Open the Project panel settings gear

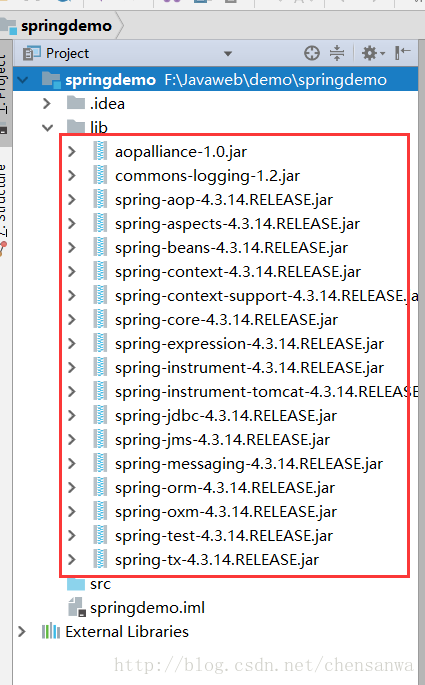pyautogui.click(x=373, y=53)
